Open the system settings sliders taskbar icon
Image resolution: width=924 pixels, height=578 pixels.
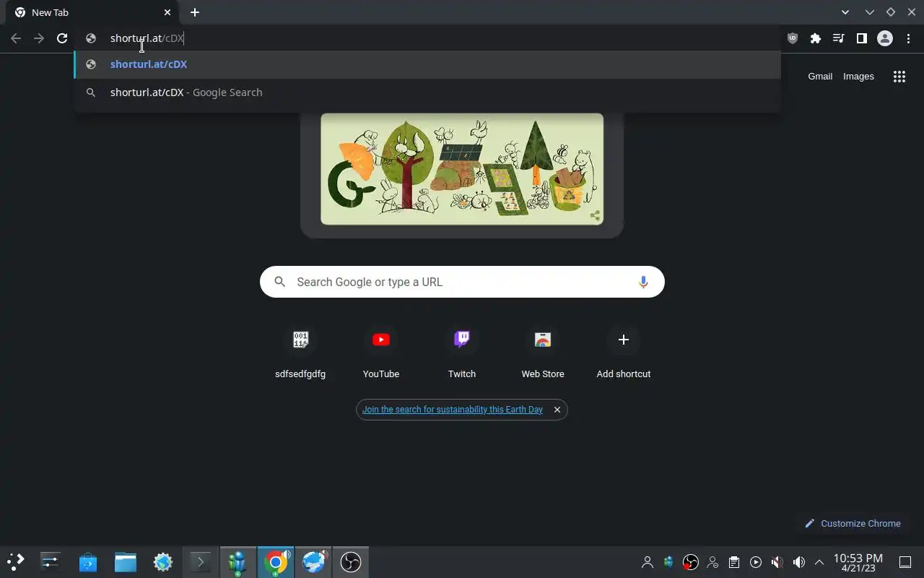pyautogui.click(x=51, y=561)
